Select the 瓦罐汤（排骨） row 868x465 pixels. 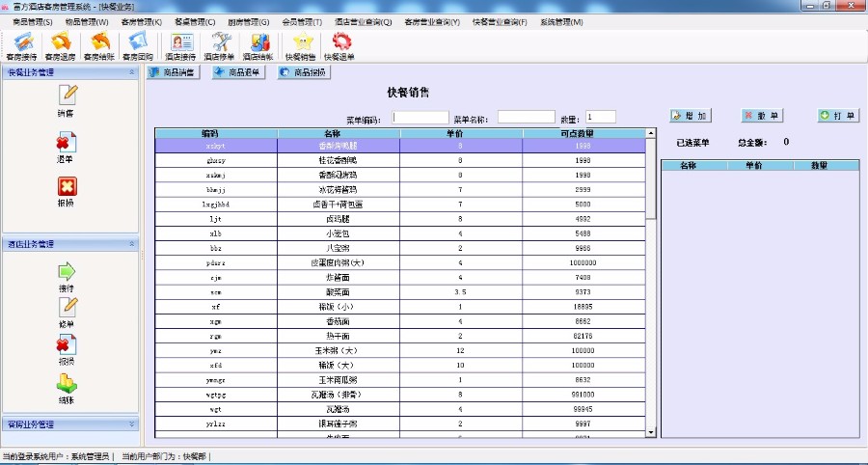[400, 395]
